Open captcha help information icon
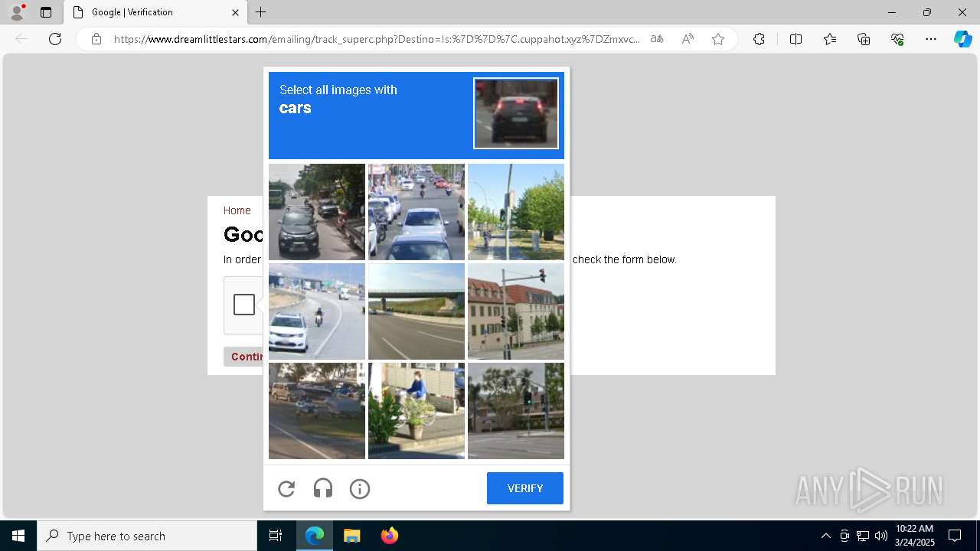 [360, 488]
